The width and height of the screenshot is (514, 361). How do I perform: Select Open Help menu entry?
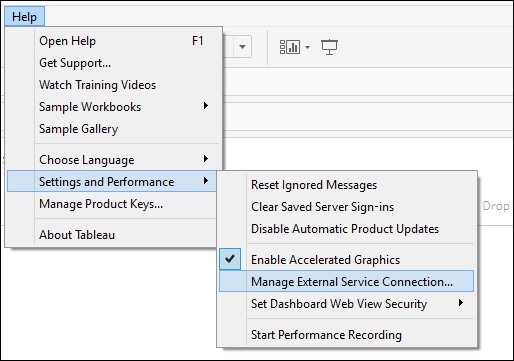pos(112,41)
